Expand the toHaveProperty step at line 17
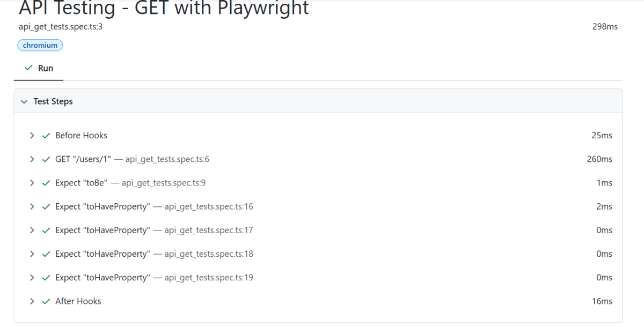This screenshot has height=327, width=644. (32, 230)
